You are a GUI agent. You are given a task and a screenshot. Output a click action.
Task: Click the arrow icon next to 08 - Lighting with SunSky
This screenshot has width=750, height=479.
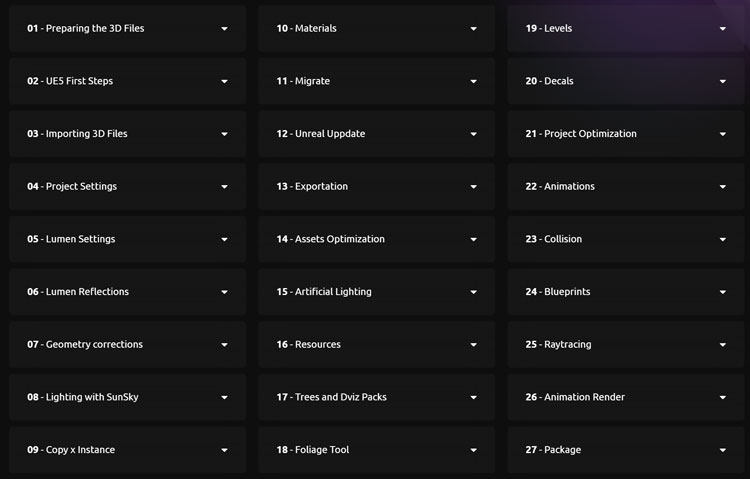[x=224, y=398]
